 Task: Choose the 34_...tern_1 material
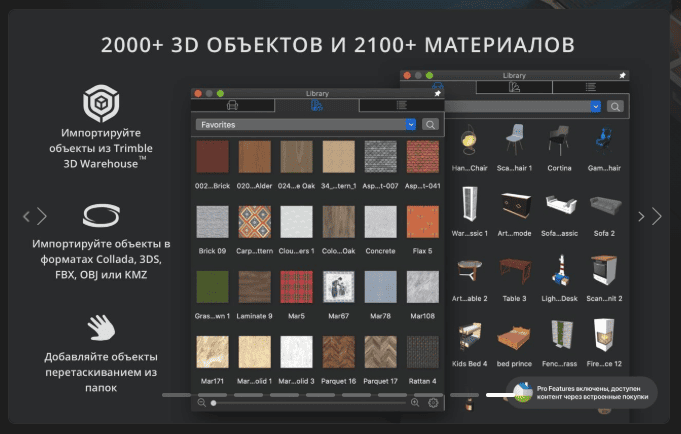(x=339, y=157)
